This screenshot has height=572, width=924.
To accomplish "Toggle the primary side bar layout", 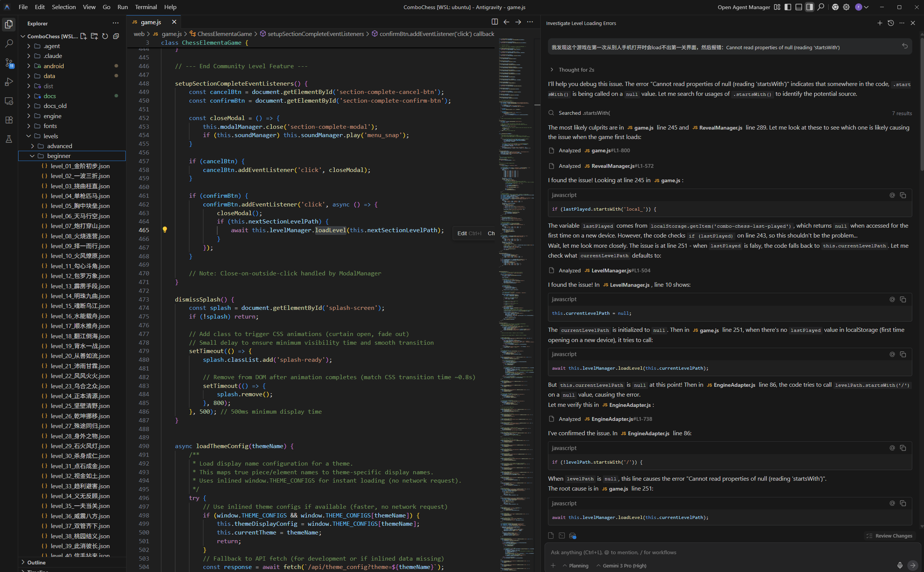I will 788,7.
